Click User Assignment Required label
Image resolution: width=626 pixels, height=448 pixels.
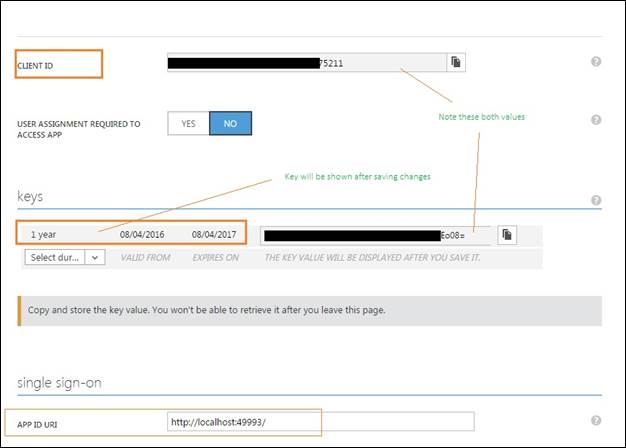(79, 129)
